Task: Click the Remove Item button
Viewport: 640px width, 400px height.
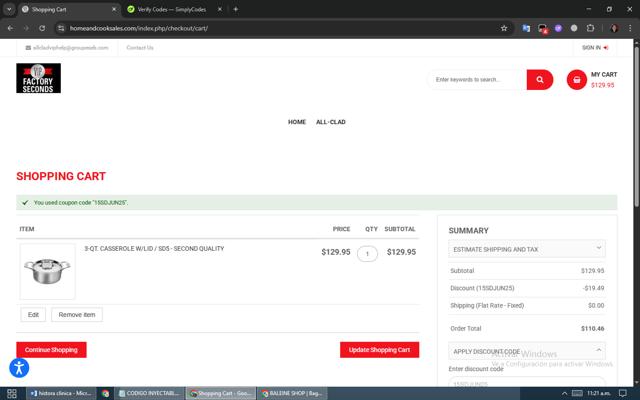Action: (x=77, y=315)
